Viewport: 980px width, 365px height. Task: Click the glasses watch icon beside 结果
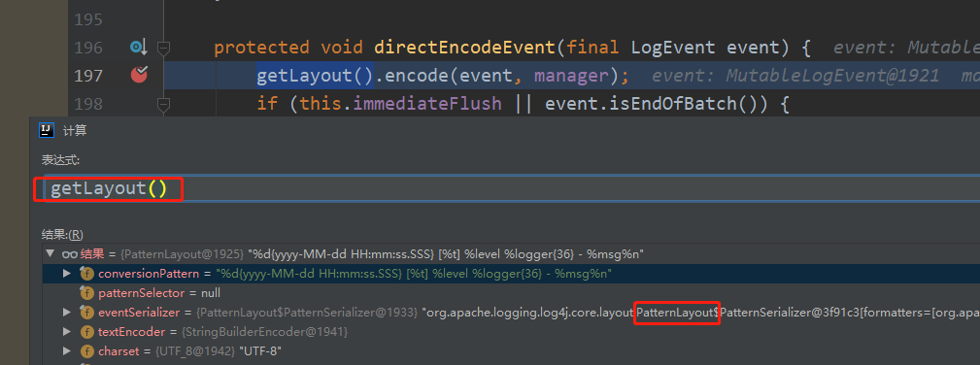(69, 254)
